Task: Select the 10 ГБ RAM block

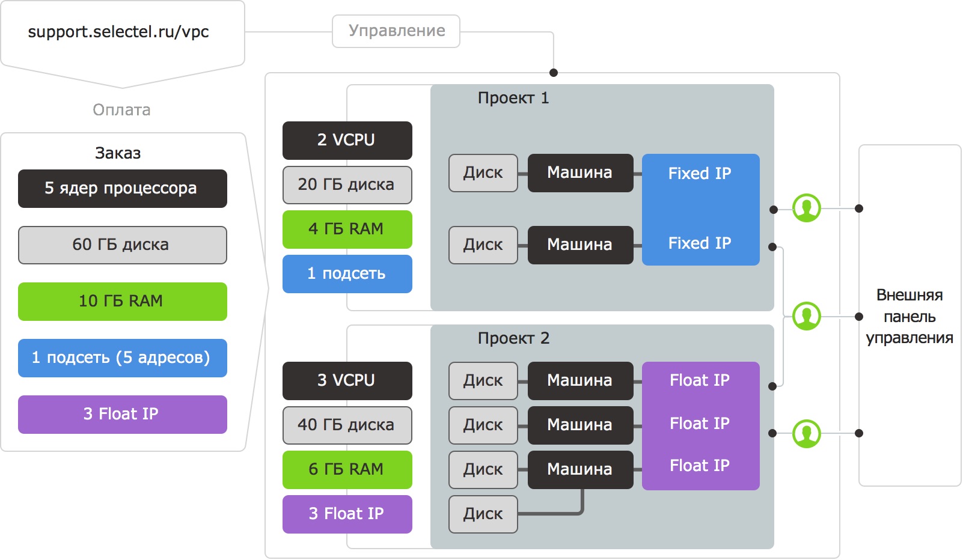Action: (x=123, y=302)
